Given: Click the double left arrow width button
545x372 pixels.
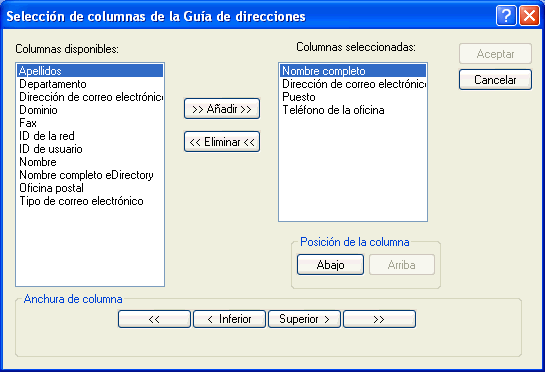Looking at the screenshot, I should (154, 319).
